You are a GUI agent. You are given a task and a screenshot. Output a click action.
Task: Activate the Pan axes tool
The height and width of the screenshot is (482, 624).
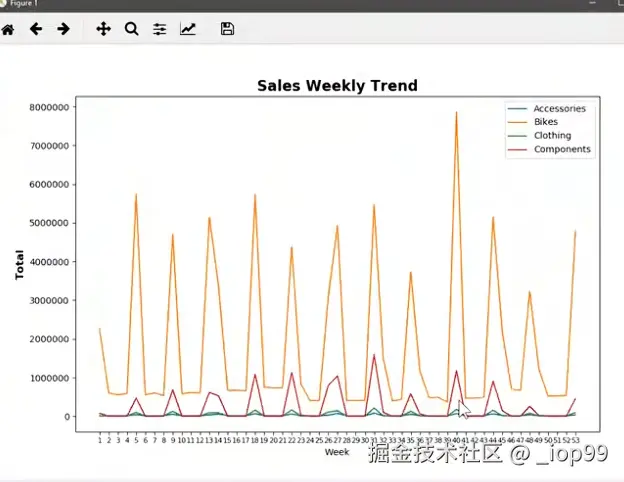103,29
